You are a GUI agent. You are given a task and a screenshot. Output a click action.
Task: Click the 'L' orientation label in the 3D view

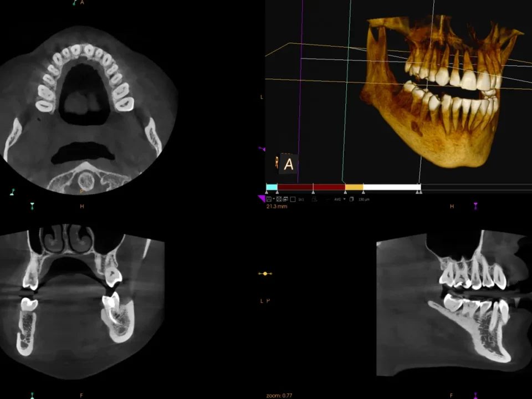(x=261, y=96)
